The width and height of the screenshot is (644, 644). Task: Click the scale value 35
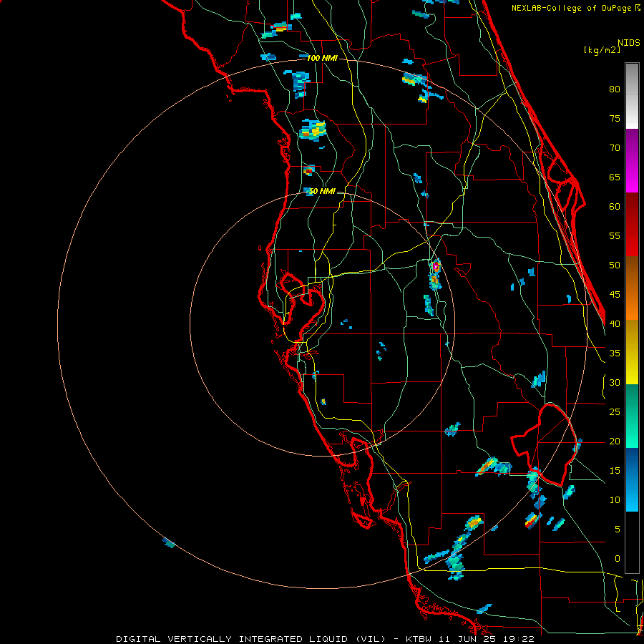pos(615,353)
